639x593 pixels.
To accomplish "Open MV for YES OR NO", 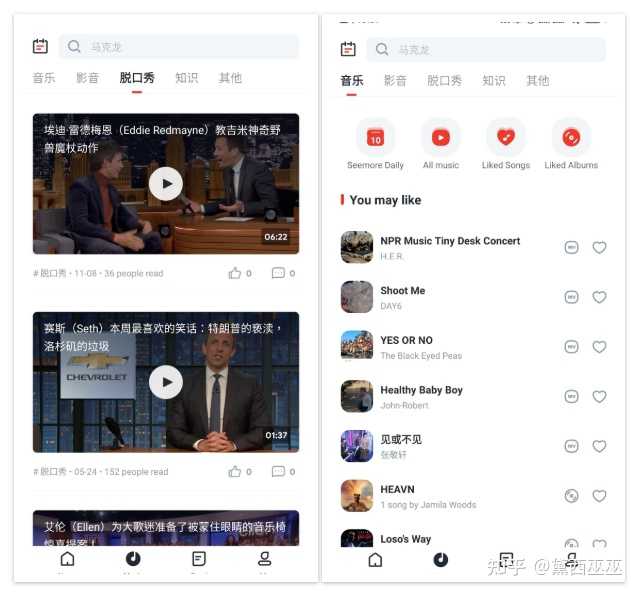I will click(x=571, y=346).
